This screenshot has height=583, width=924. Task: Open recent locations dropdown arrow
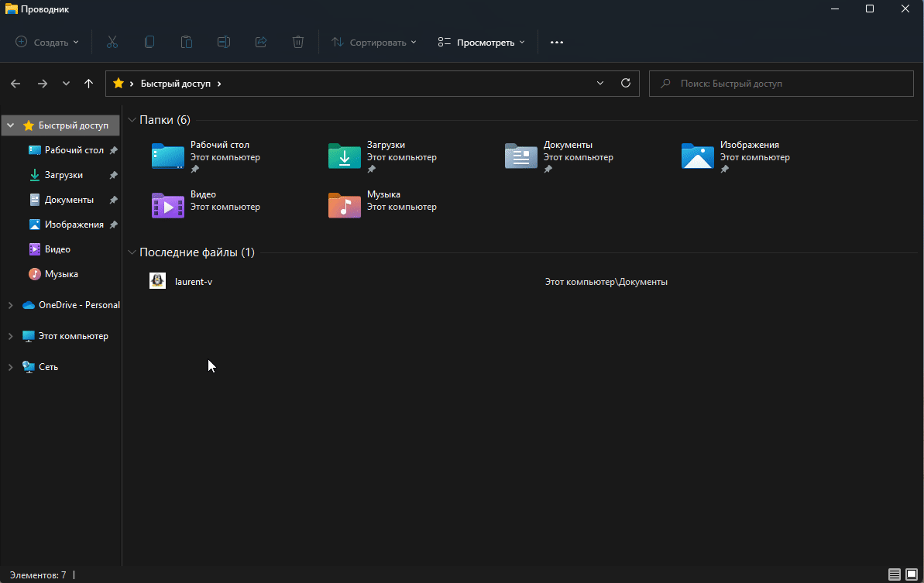tap(66, 84)
